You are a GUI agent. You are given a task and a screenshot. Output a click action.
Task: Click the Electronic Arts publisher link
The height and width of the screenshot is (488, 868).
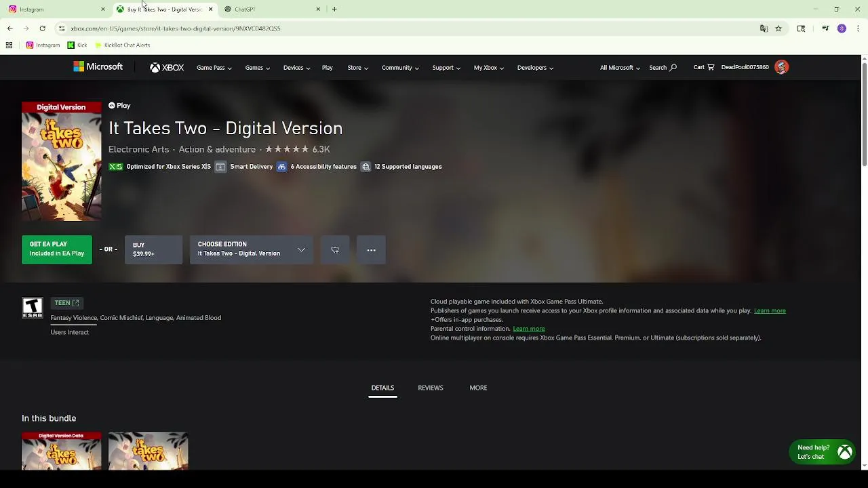[x=138, y=149]
